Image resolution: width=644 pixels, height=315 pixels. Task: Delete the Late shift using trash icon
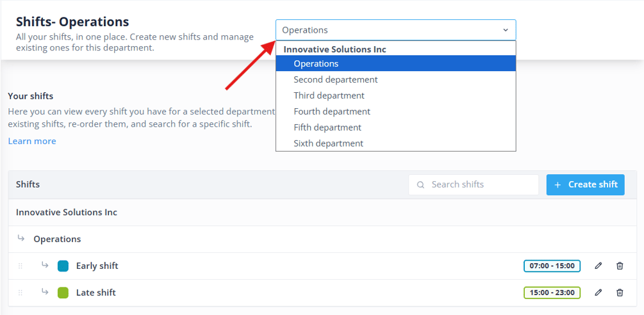point(620,293)
